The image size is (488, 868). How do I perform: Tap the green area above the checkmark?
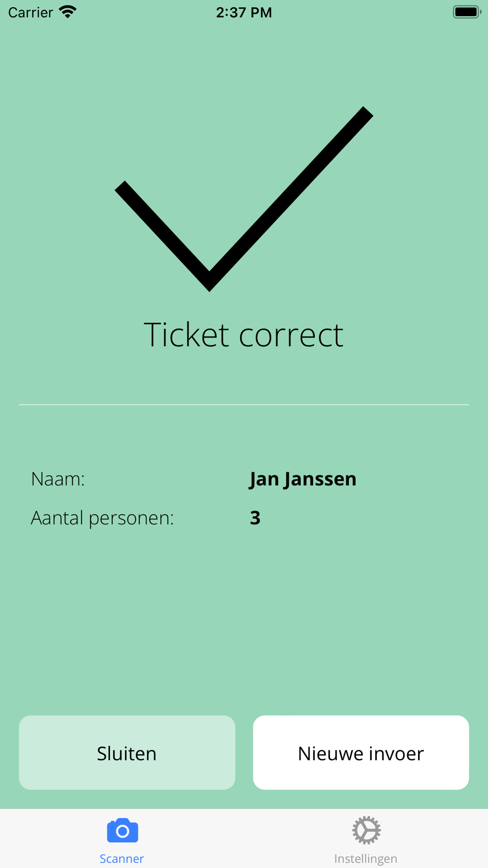pyautogui.click(x=244, y=63)
